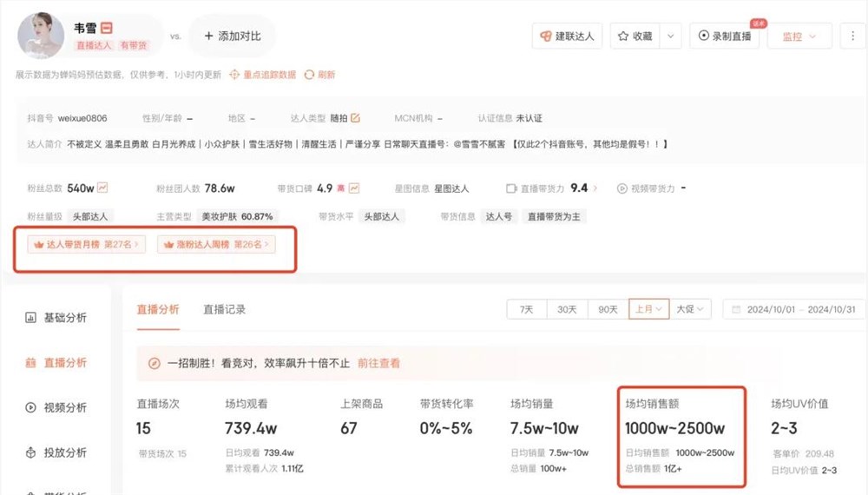Viewport: 868px width, 495px height.
Task: Click the 美妆护肤 60.87% tag
Action: pyautogui.click(x=237, y=216)
